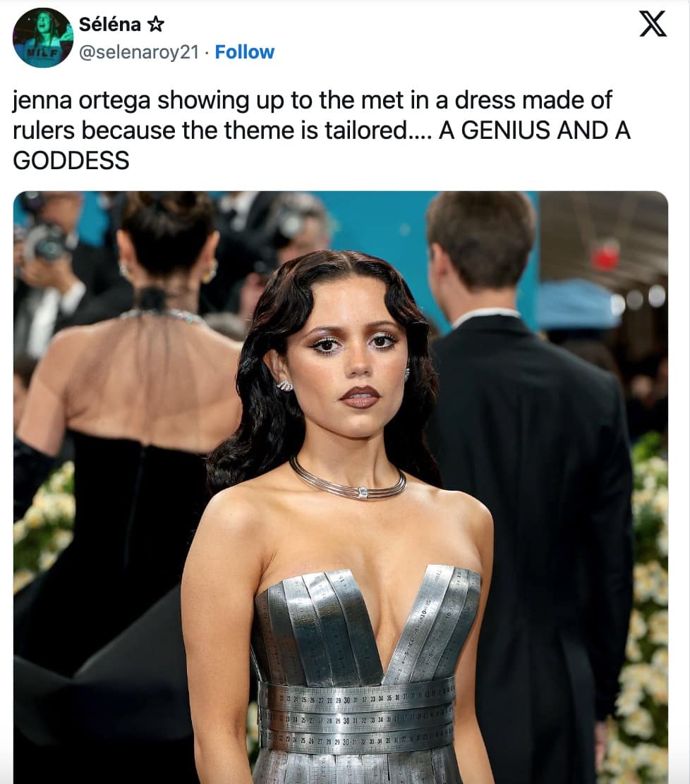Click the ruler dress bodice in the photo

[x=368, y=627]
